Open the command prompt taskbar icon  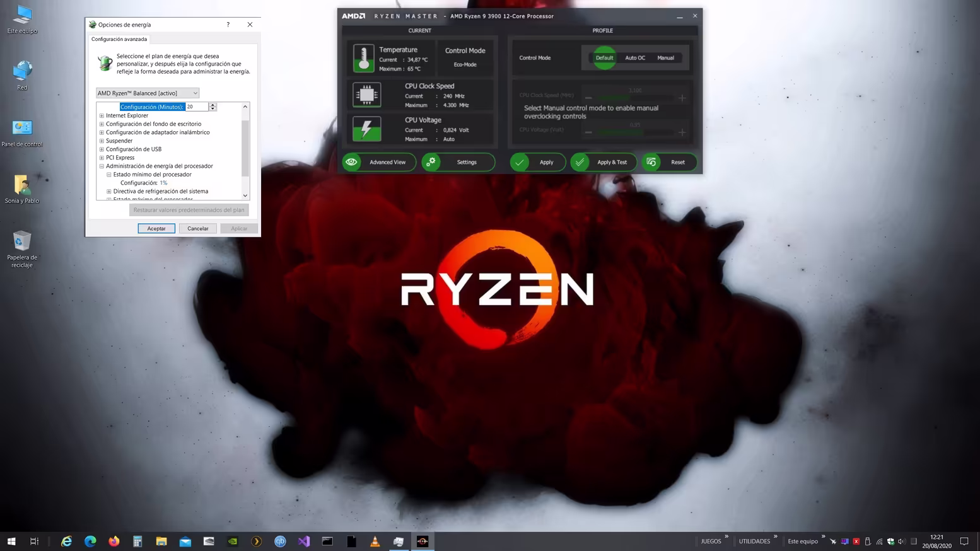coord(327,542)
